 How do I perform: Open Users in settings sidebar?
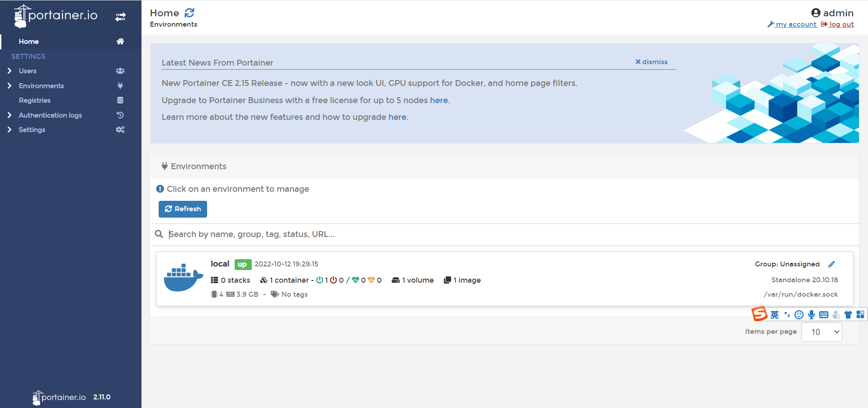(x=28, y=71)
